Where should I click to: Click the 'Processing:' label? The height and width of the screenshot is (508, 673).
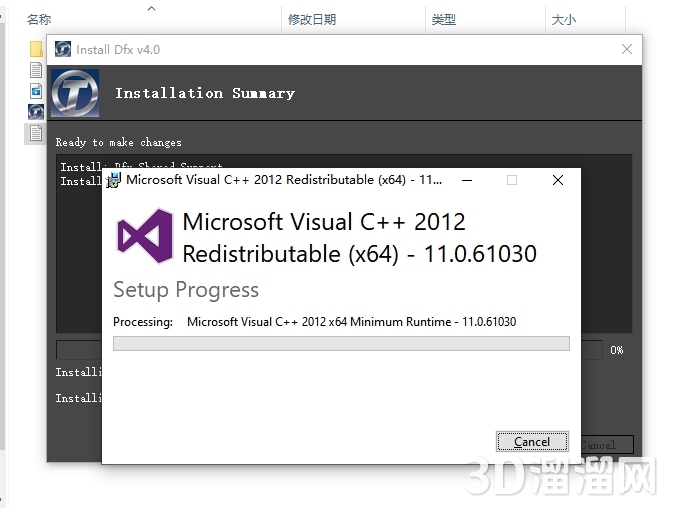click(143, 322)
